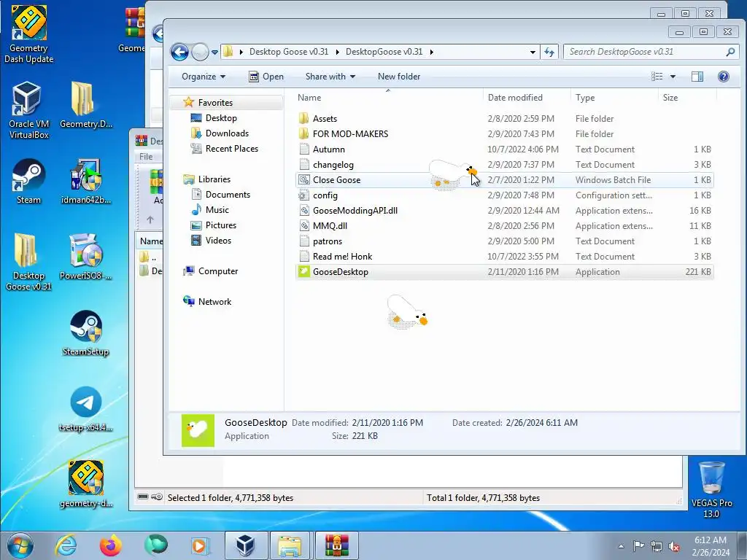Expand the address bar history dropdown

533,52
